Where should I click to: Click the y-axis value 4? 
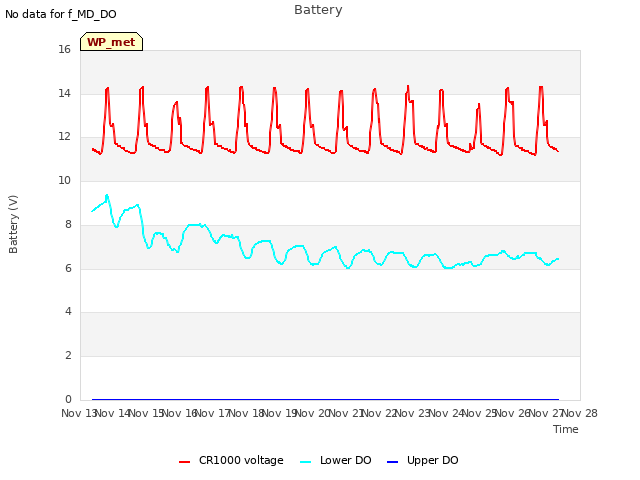tap(68, 312)
